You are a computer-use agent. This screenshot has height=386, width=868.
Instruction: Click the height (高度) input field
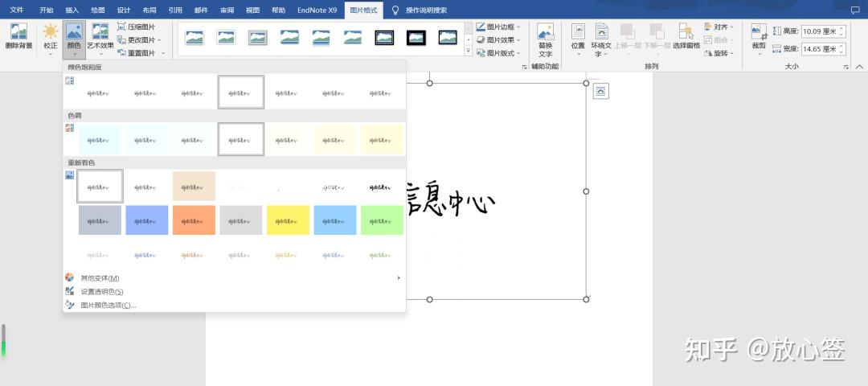point(819,31)
